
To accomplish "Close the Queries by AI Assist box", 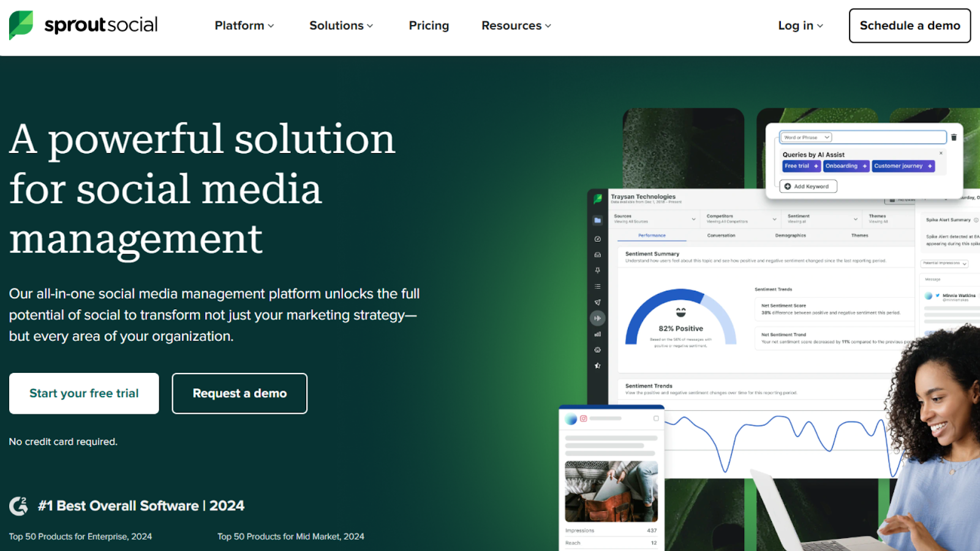I will click(941, 153).
